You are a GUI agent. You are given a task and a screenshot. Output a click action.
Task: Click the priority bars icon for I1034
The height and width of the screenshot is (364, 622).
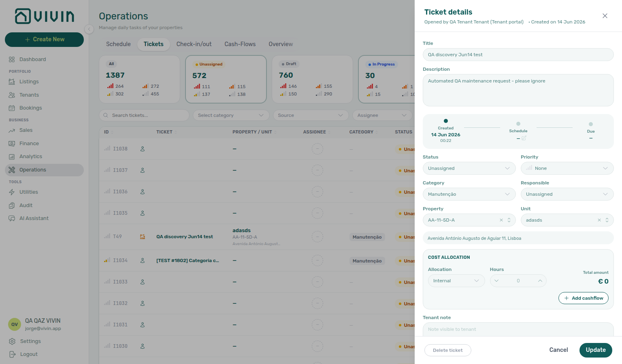point(107,260)
